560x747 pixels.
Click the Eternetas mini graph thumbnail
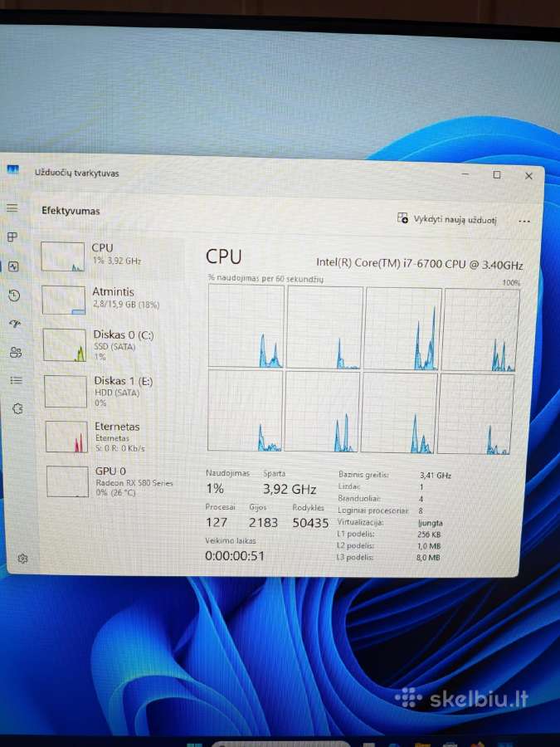[66, 437]
